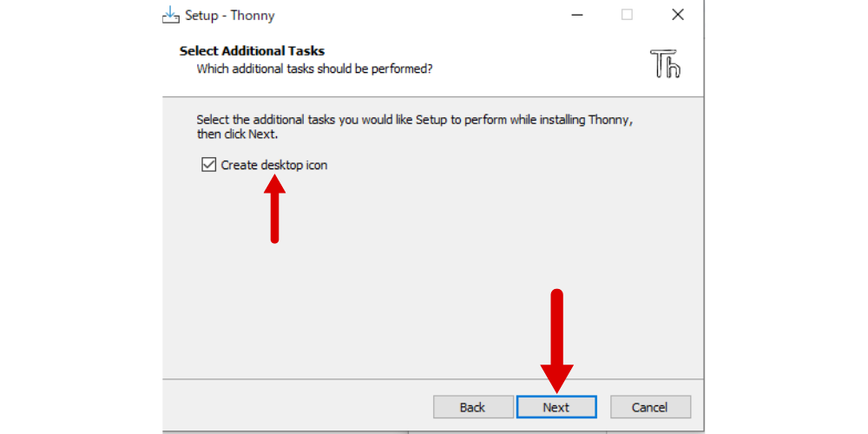Click the instruction paragraph about additional tasks

[x=415, y=127]
